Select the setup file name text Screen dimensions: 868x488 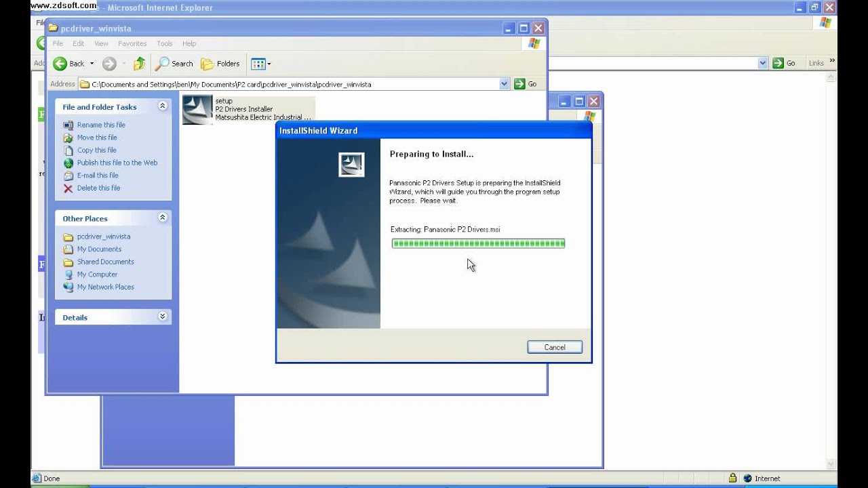[224, 101]
